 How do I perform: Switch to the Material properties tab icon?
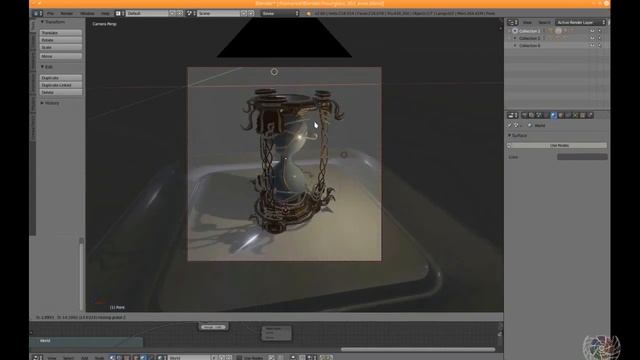[x=590, y=116]
